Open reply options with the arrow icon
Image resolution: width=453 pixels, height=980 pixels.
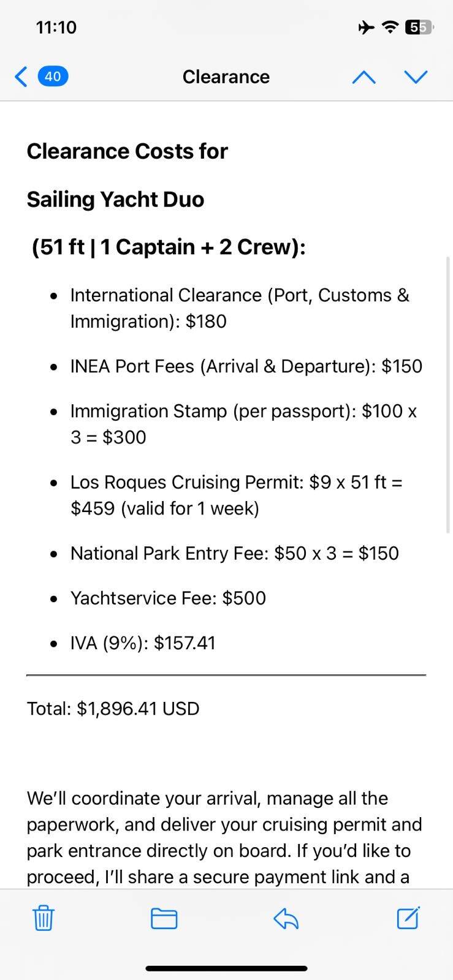pos(286,918)
